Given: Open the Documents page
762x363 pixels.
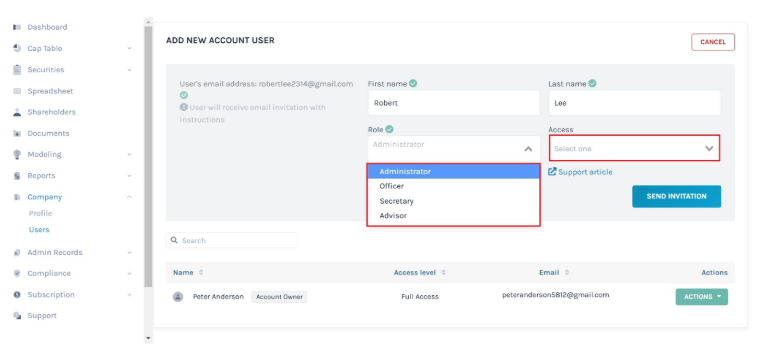Looking at the screenshot, I should click(48, 133).
